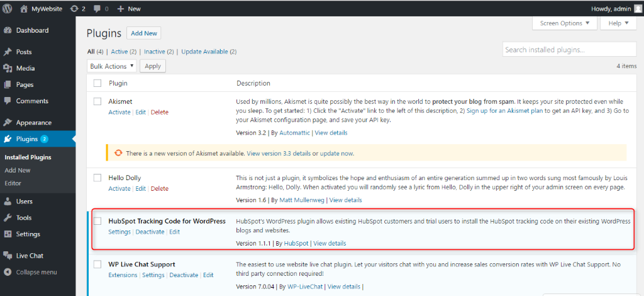Visit the MyWebsite home icon
The image size is (644, 296).
pyautogui.click(x=25, y=8)
